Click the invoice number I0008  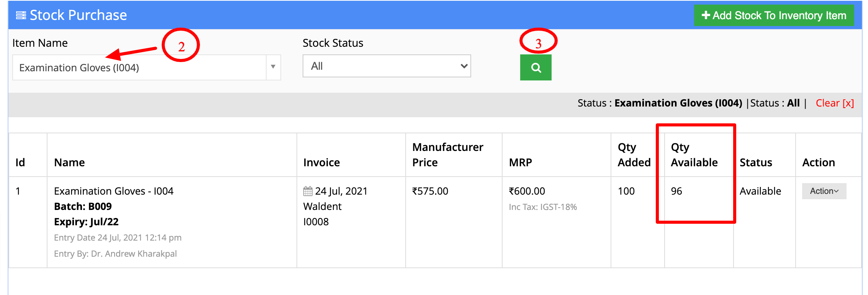316,221
